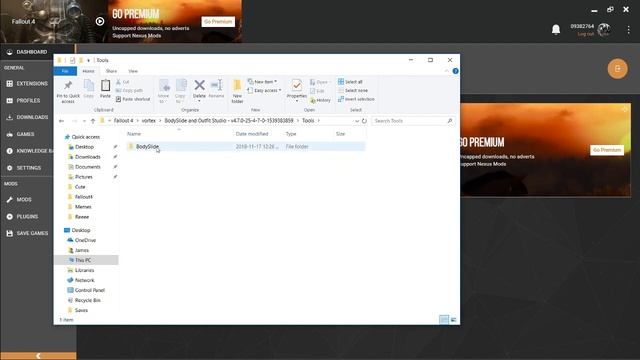Click the Vortex user avatar
Image resolution: width=640 pixels, height=360 pixels.
pyautogui.click(x=604, y=29)
